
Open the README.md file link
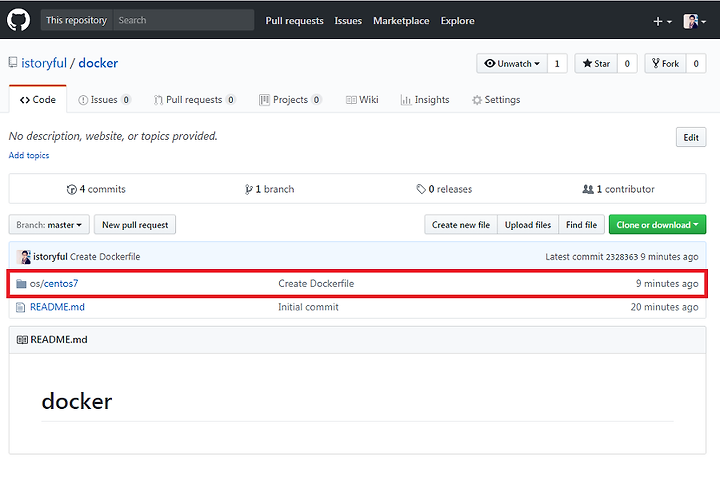coord(57,307)
